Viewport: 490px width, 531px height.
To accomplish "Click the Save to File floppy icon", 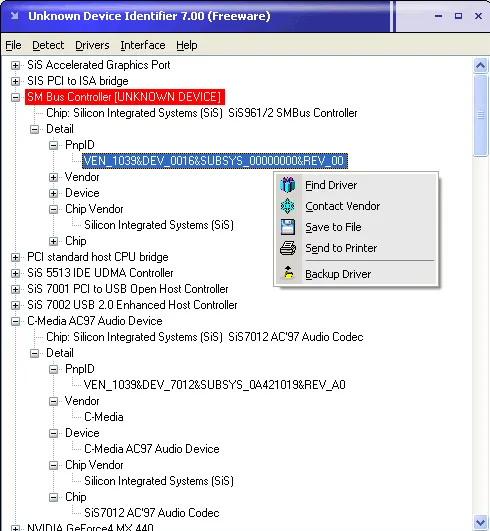I will [x=287, y=227].
